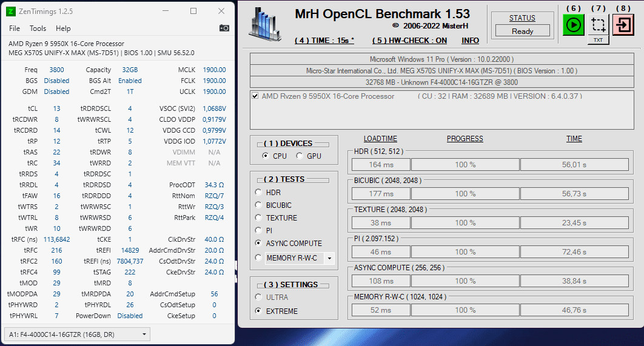Maximize the ZenTimings window
Image resolution: width=644 pixels, height=346 pixels.
tap(193, 11)
